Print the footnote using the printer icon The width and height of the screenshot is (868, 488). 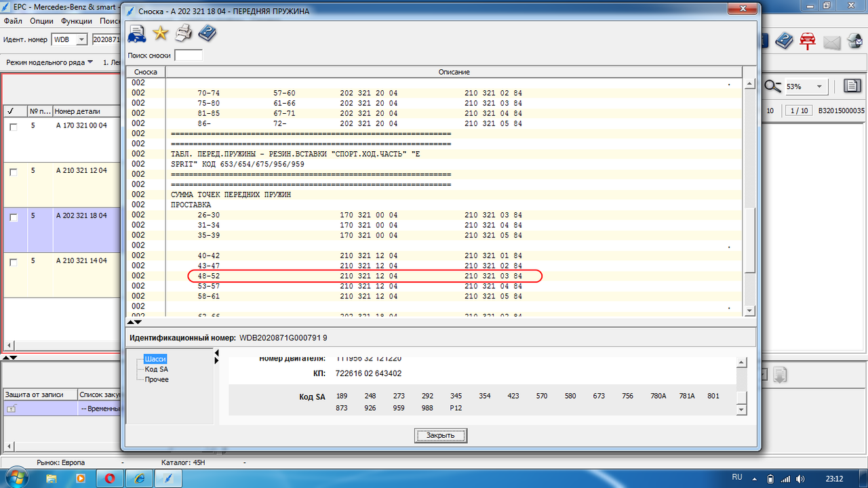[184, 33]
